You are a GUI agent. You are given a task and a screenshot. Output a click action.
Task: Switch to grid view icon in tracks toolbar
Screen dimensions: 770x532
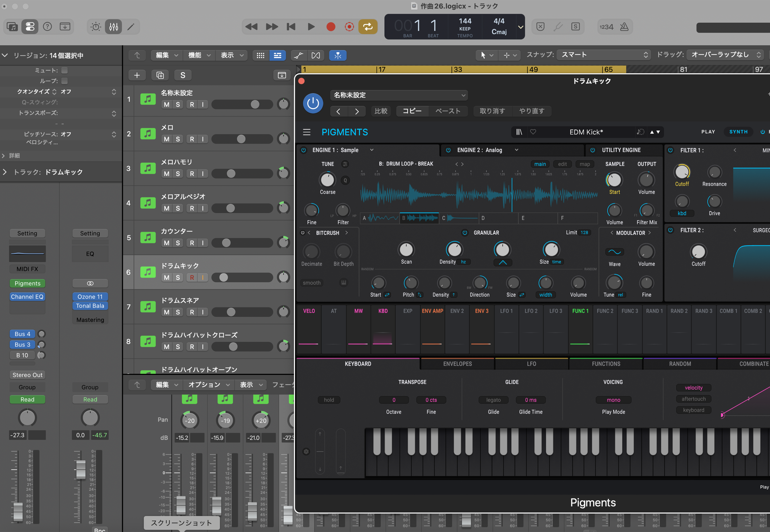[260, 55]
